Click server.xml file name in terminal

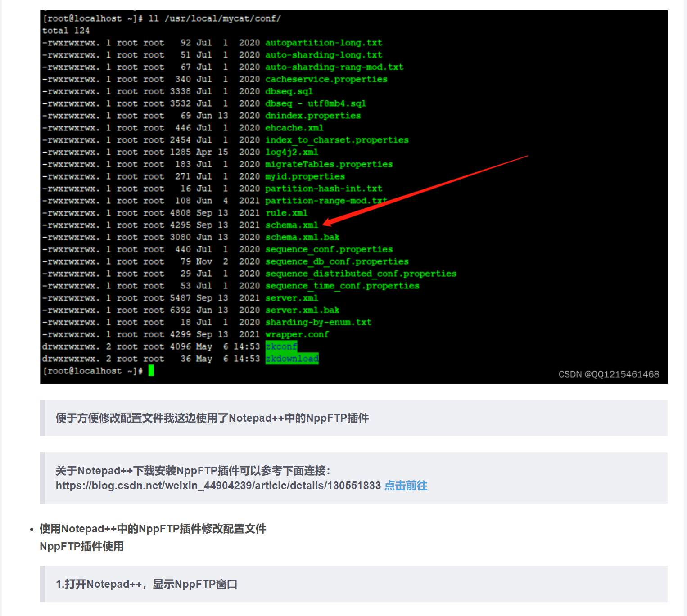tap(292, 298)
